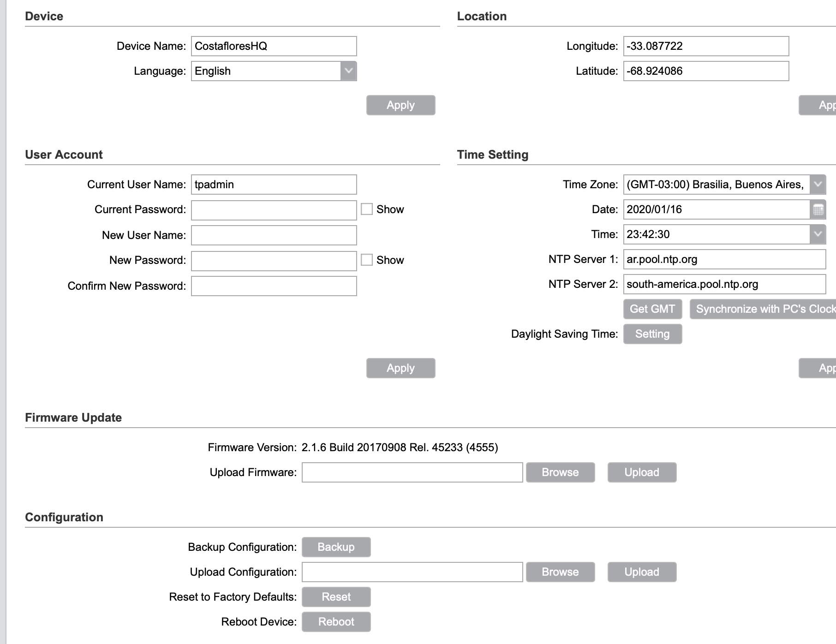Click the New Password field
This screenshot has width=836, height=644.
274,261
